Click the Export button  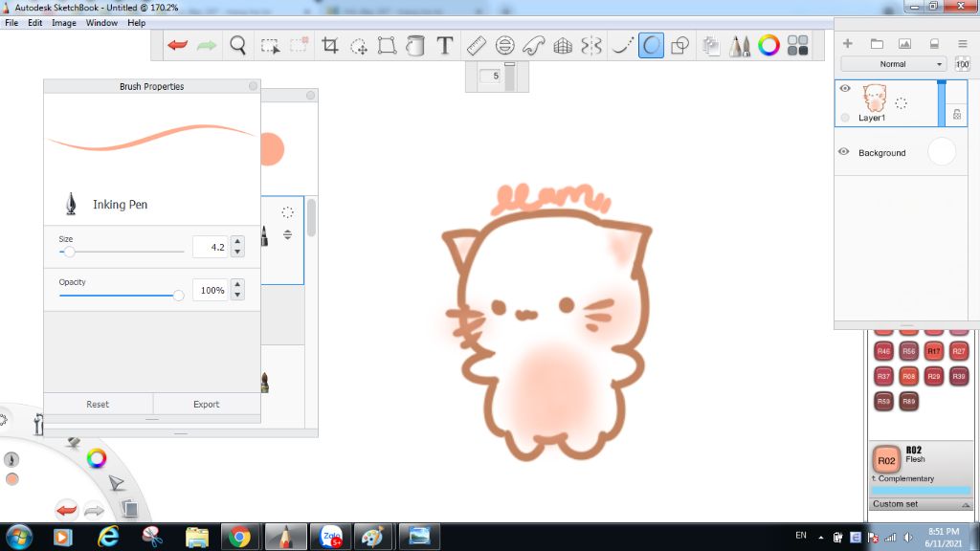pyautogui.click(x=207, y=405)
